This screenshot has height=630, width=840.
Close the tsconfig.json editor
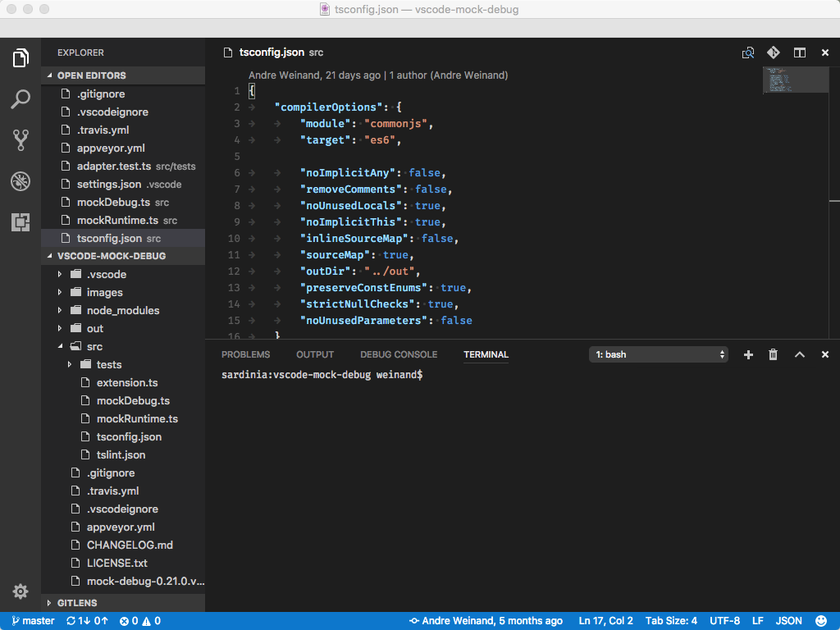825,52
